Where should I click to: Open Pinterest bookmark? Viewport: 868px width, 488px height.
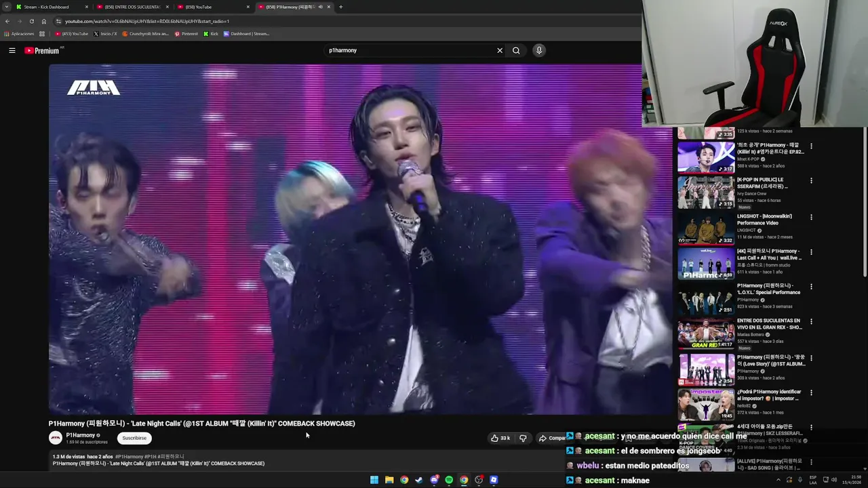[186, 33]
